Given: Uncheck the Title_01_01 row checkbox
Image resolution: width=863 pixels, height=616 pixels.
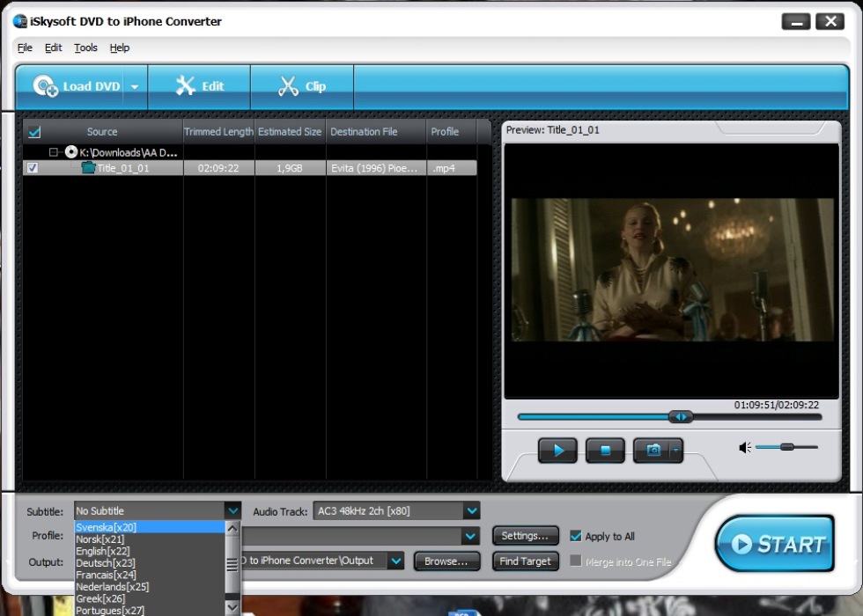Looking at the screenshot, I should (33, 168).
